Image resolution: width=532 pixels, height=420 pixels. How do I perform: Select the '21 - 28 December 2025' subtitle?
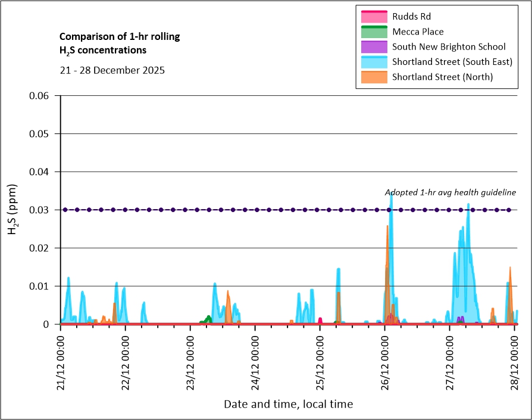[112, 70]
